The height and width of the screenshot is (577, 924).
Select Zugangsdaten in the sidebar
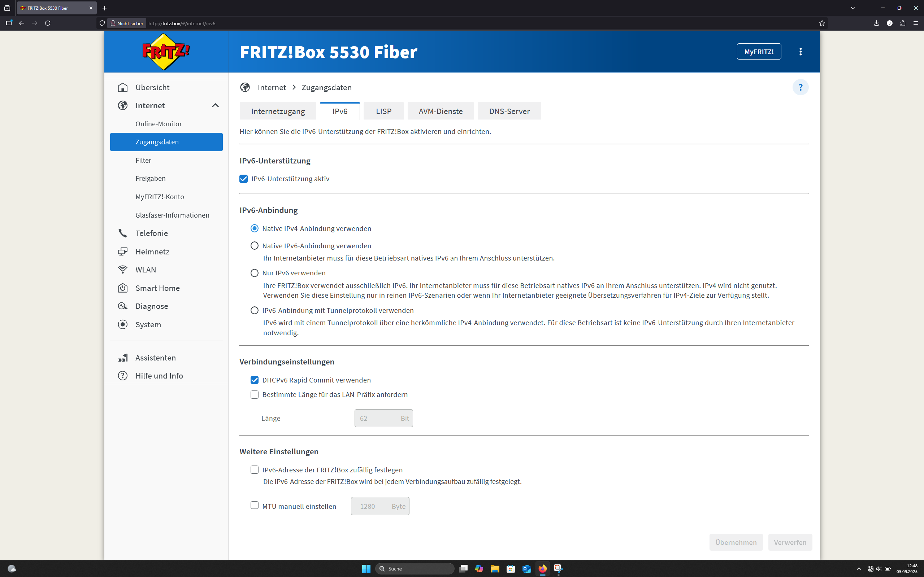(166, 142)
